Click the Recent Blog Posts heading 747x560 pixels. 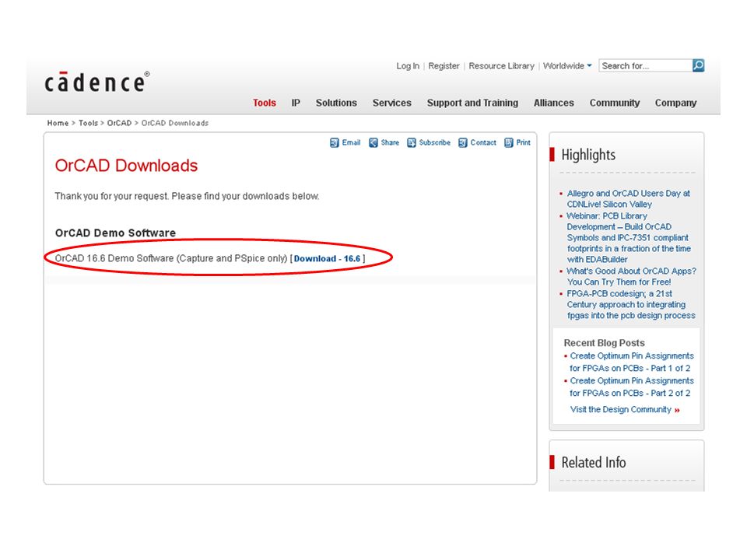604,343
